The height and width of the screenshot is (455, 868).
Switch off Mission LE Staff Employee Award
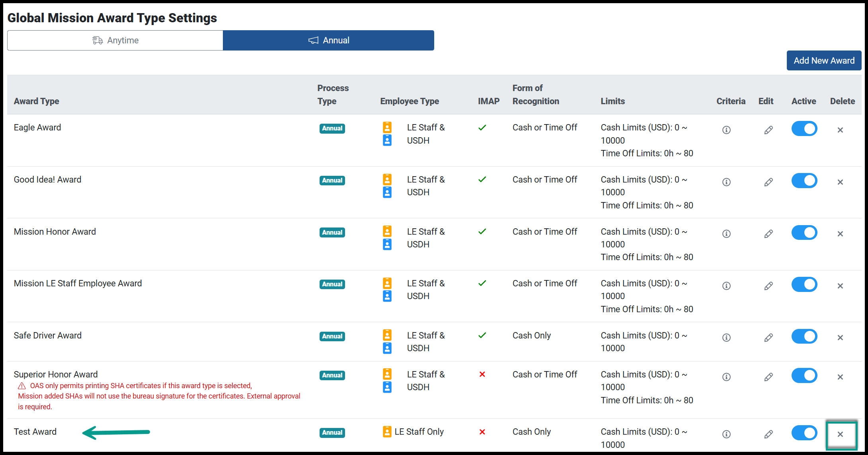tap(804, 284)
